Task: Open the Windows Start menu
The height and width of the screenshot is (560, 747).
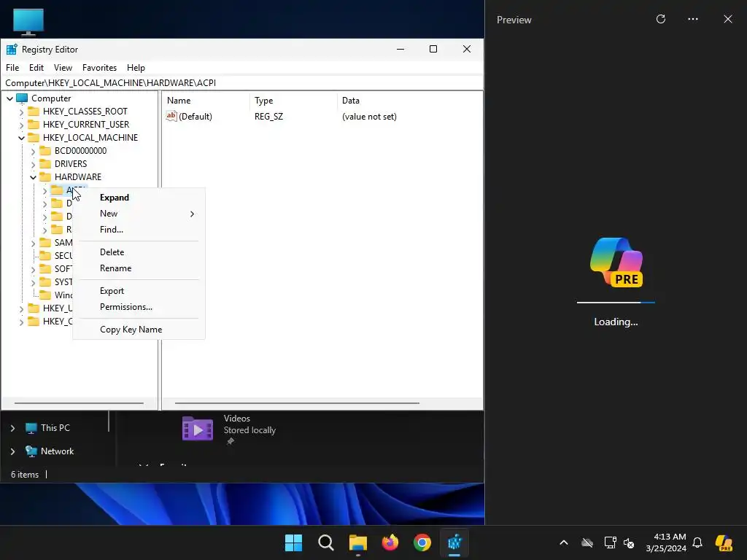Action: point(293,542)
